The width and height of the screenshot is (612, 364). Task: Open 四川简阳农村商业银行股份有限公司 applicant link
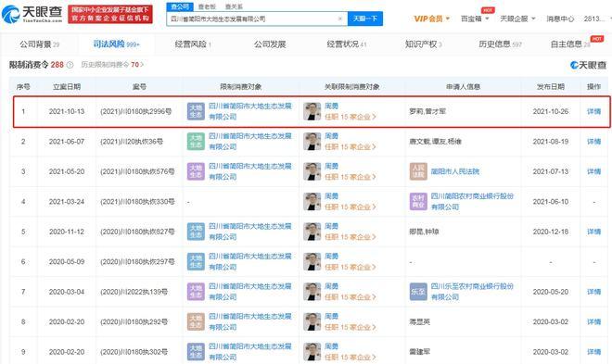(x=472, y=202)
